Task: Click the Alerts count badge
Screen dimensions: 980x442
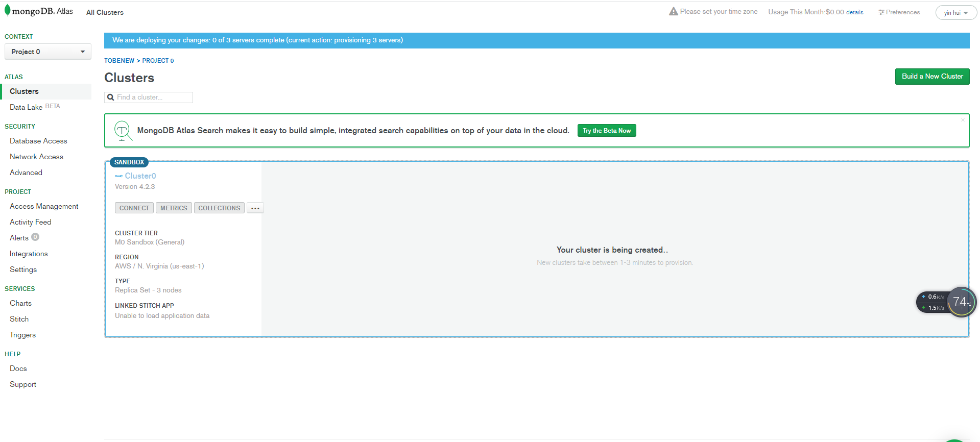Action: (x=35, y=237)
